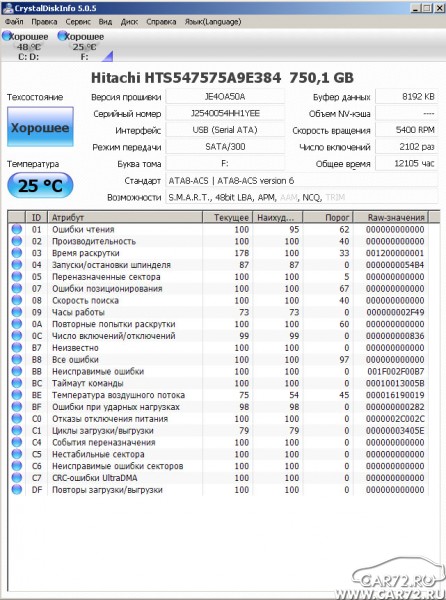Open the Правка menu
446x600 pixels.
44,22
